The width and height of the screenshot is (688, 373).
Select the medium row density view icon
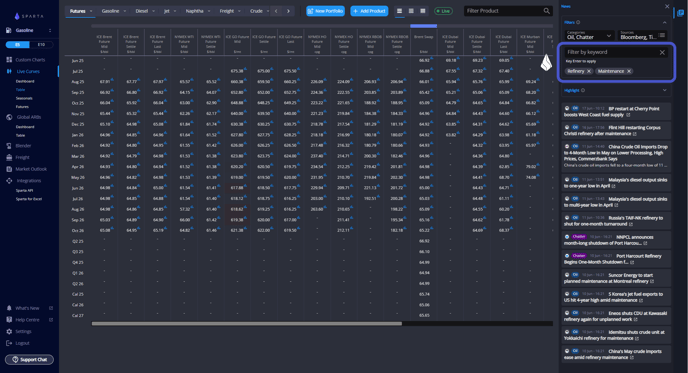click(x=411, y=11)
